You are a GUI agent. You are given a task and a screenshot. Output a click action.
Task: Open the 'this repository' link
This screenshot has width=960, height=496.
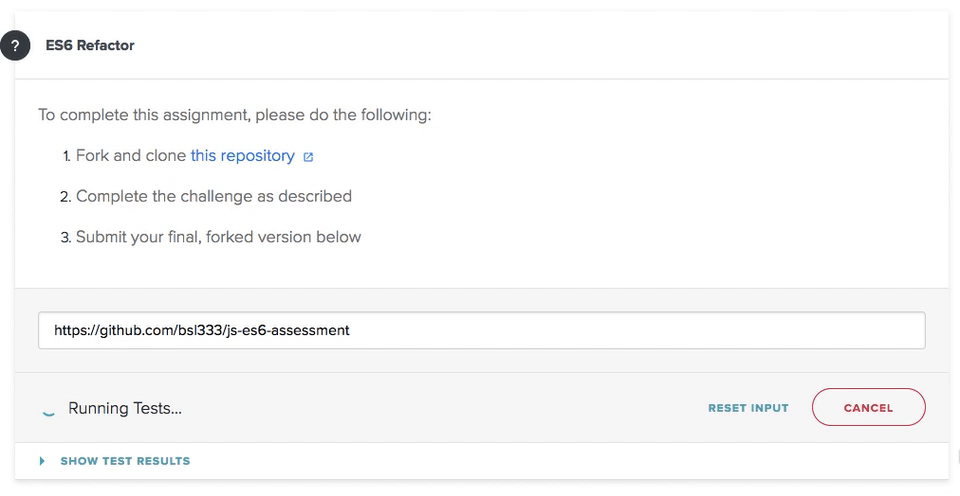coord(242,156)
